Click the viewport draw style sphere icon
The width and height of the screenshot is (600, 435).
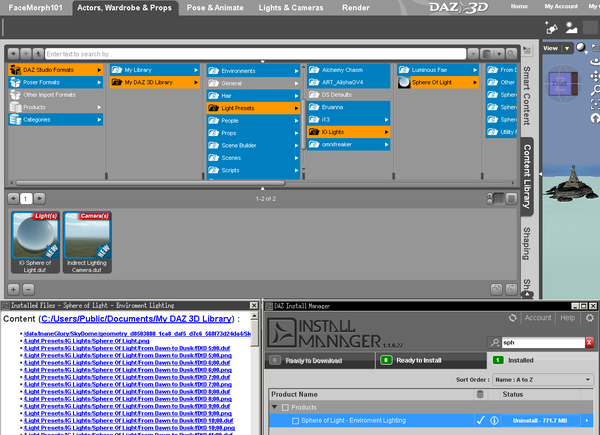tap(581, 48)
